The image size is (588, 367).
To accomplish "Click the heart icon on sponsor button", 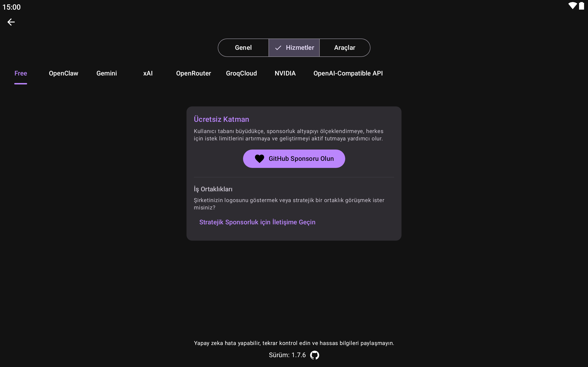I will (x=259, y=159).
